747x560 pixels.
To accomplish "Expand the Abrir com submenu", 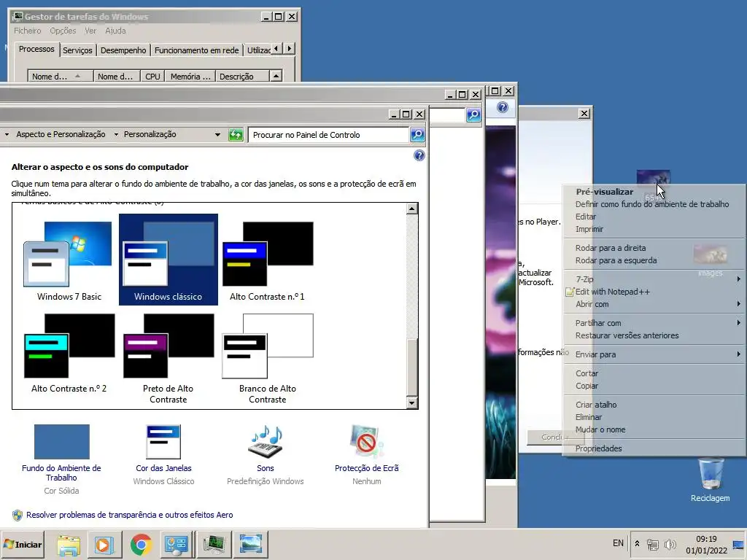I will 654,304.
